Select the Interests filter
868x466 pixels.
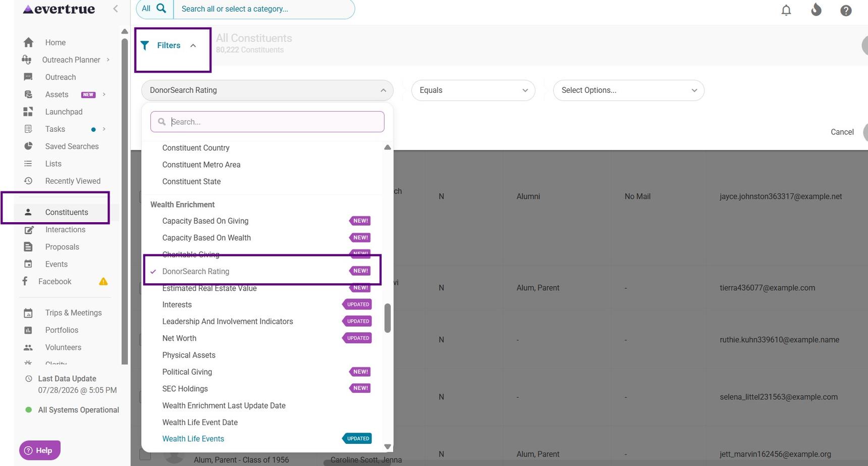177,305
